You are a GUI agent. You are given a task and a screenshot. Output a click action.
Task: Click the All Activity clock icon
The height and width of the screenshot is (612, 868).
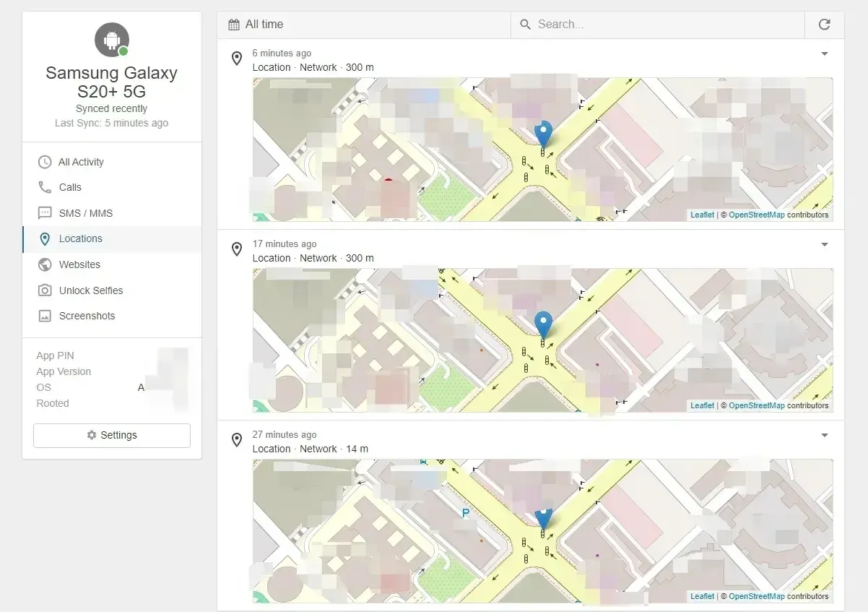pos(45,162)
